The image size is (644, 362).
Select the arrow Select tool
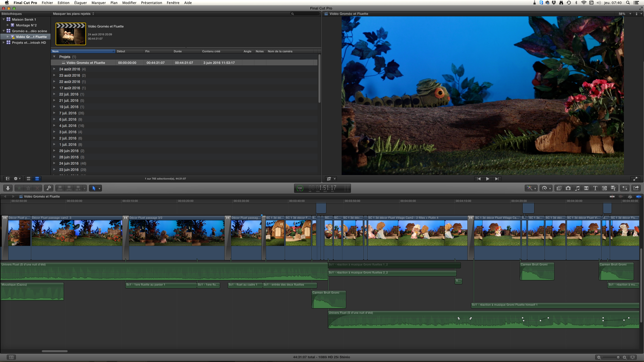[x=94, y=188]
